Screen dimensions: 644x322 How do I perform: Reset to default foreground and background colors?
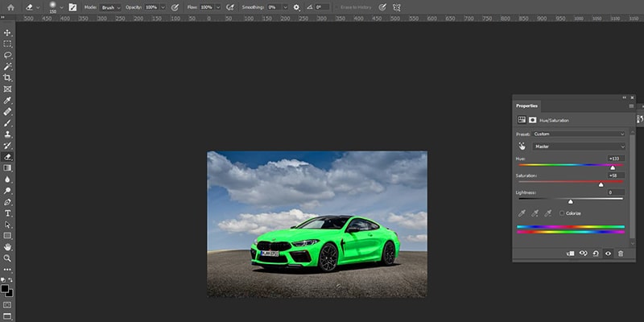3,279
